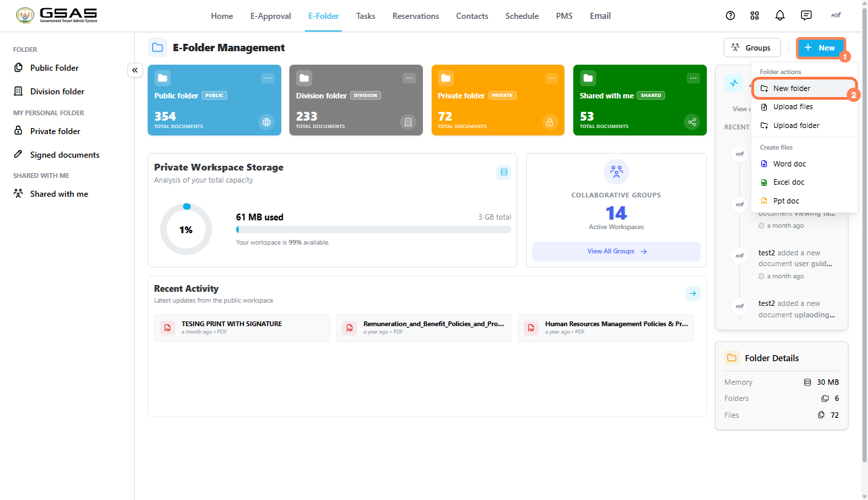The image size is (868, 500).
Task: Click PDF icon of Remuneration_and_Benefit_Policies file
Action: coord(349,327)
